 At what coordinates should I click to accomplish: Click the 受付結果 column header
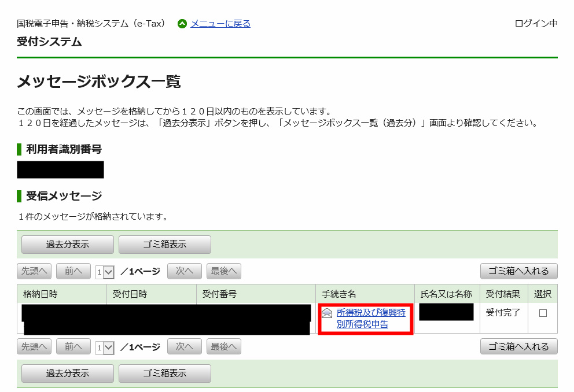504,294
